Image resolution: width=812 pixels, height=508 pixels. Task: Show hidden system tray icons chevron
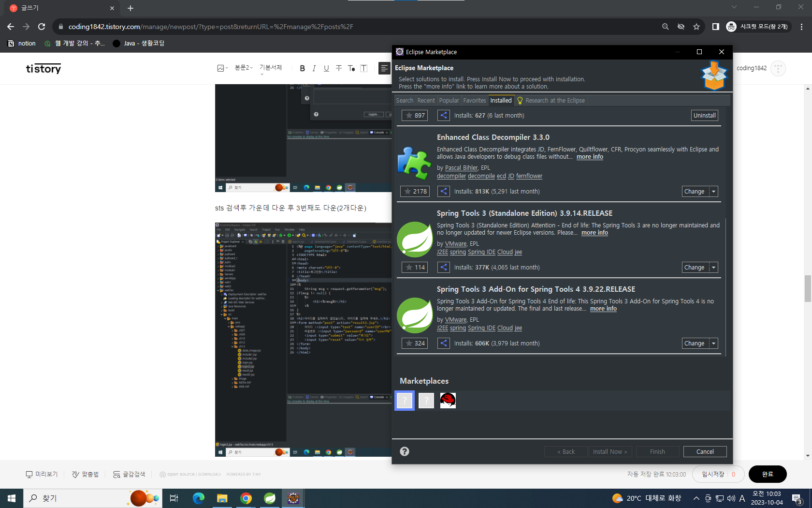[x=696, y=498]
